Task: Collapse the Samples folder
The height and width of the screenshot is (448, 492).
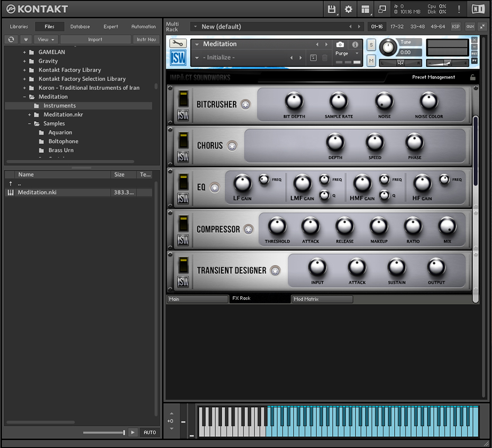Action: click(30, 124)
